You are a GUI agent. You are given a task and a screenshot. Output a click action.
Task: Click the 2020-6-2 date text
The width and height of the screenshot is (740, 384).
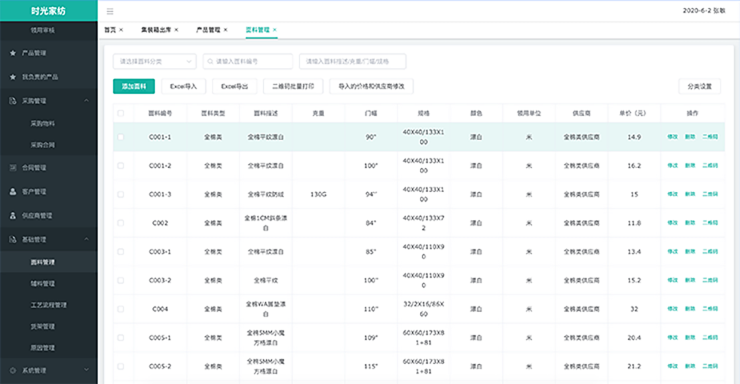point(697,10)
